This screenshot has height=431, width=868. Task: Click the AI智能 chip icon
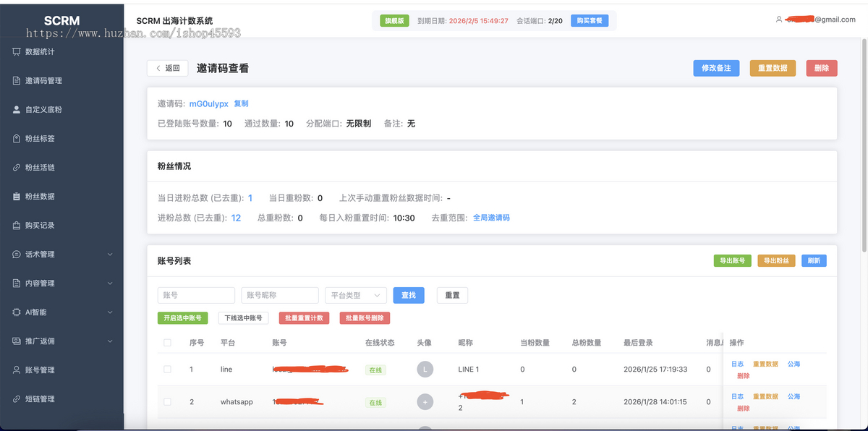pos(17,312)
